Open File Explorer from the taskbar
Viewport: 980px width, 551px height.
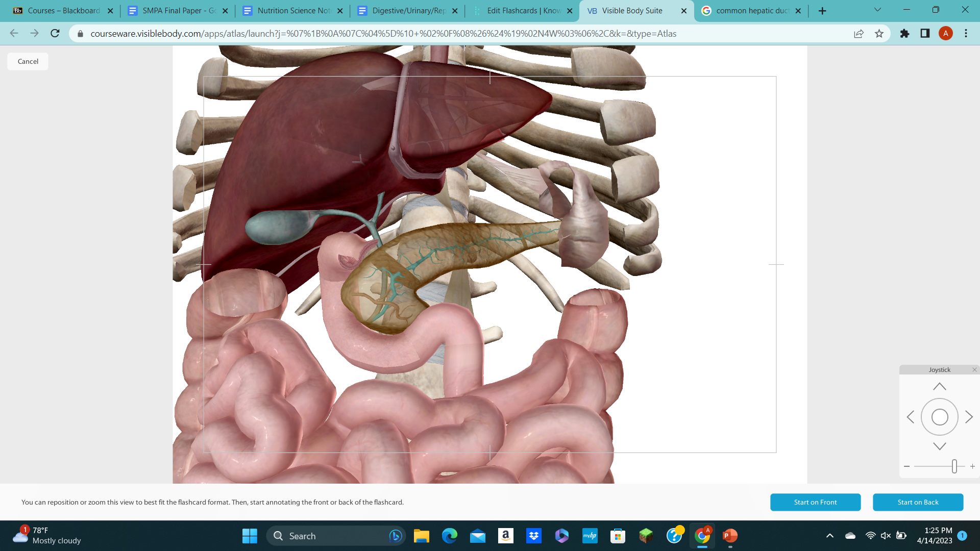(422, 536)
